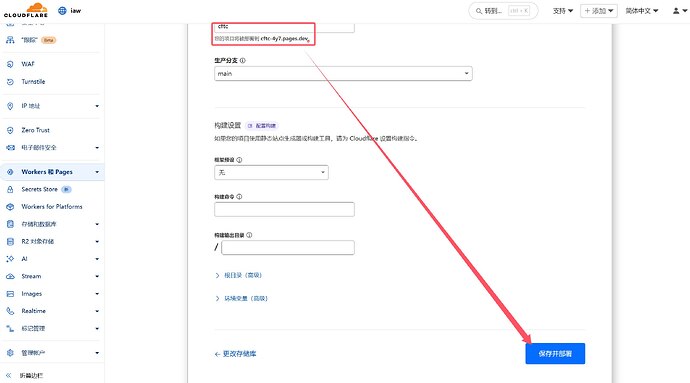Click info icon beside production branch label

point(242,60)
